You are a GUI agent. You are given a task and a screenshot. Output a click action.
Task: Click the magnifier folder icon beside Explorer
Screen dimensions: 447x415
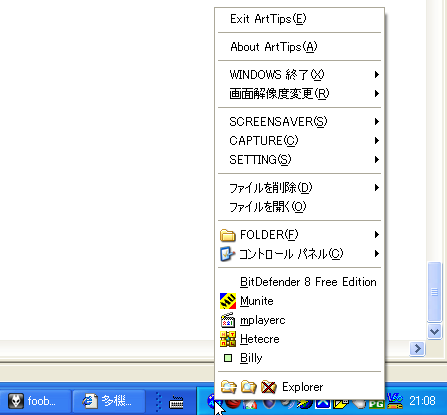[x=249, y=387]
